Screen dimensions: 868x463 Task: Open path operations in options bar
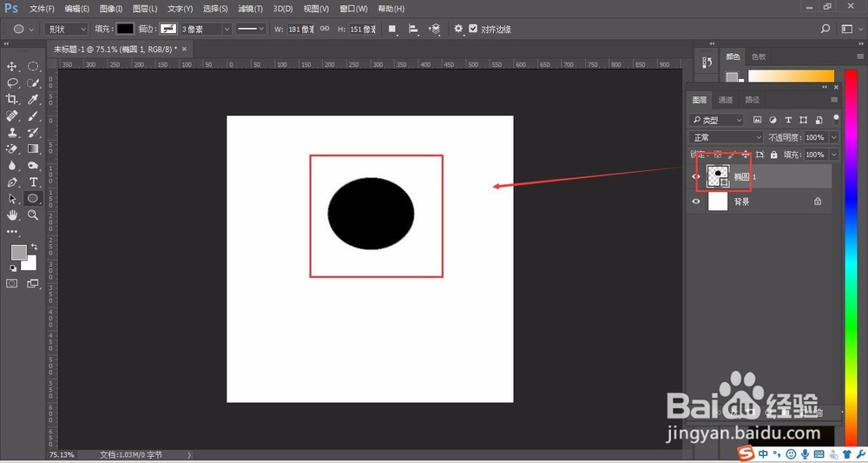click(x=392, y=29)
